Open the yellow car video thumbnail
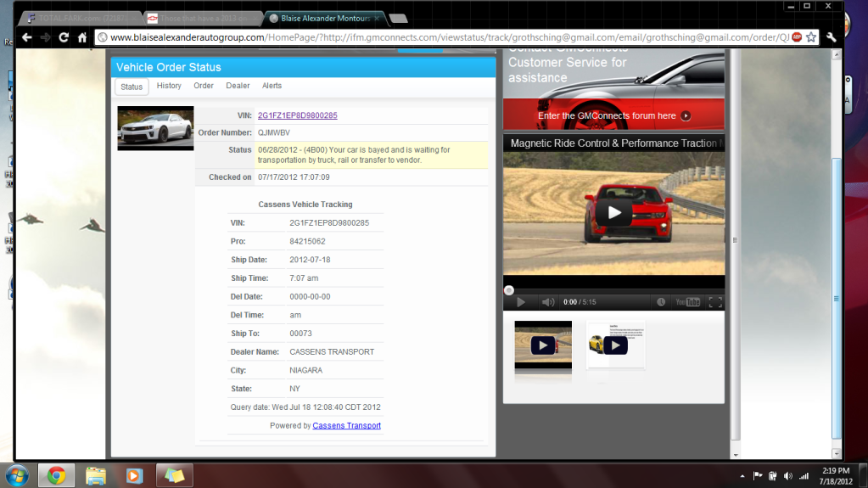 pyautogui.click(x=615, y=345)
